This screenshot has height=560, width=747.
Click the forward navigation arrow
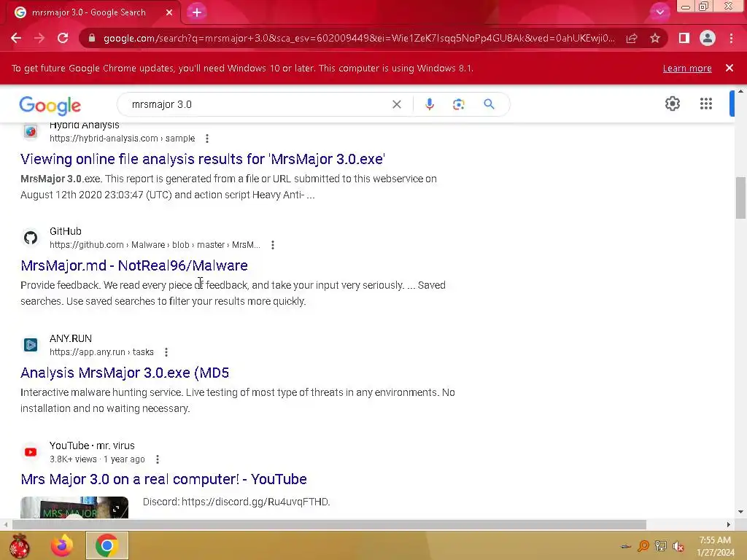coord(39,38)
